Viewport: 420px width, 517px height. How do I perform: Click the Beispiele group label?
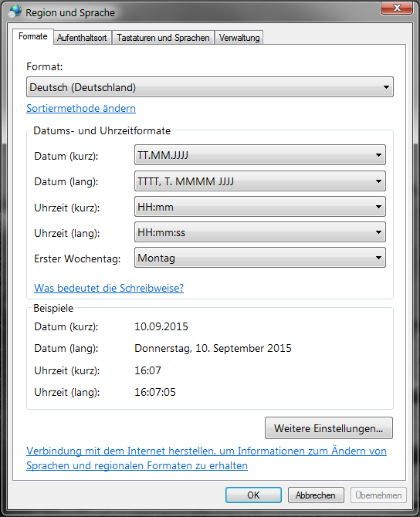click(53, 309)
